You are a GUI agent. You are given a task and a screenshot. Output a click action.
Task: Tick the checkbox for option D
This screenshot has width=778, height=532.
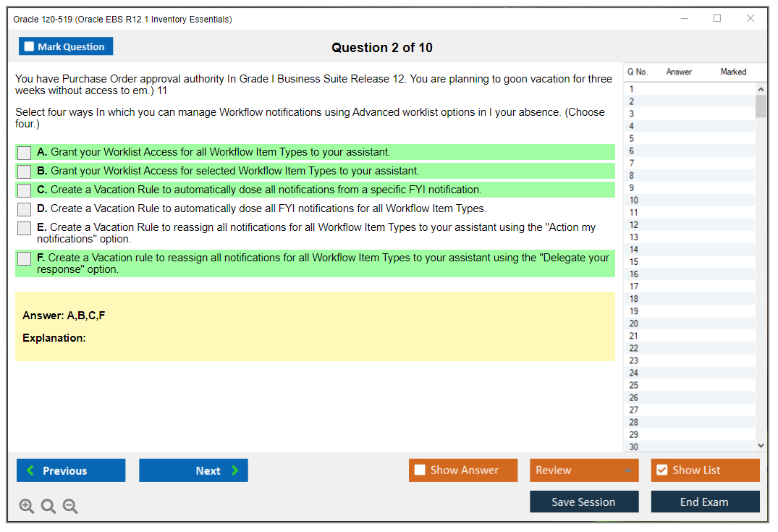coord(24,208)
